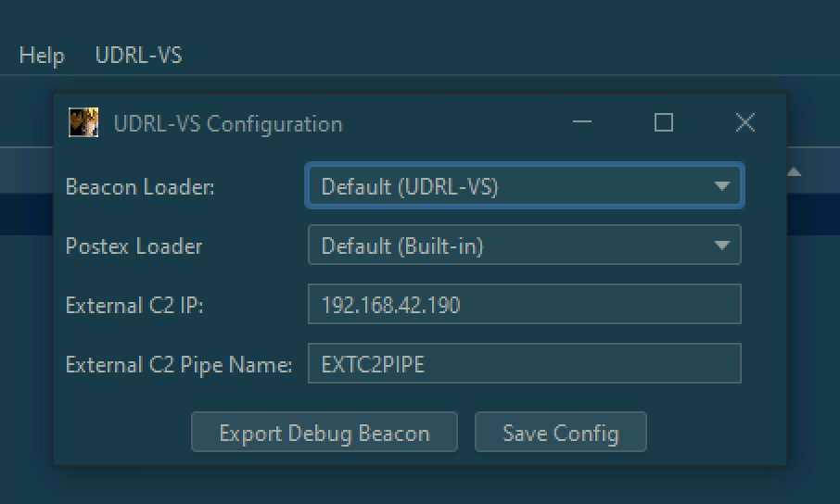840x504 pixels.
Task: Click the Postex Loader label
Action: tap(134, 246)
